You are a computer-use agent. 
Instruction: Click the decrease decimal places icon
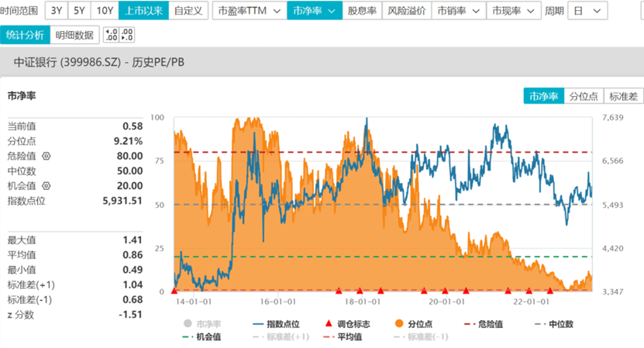click(126, 35)
